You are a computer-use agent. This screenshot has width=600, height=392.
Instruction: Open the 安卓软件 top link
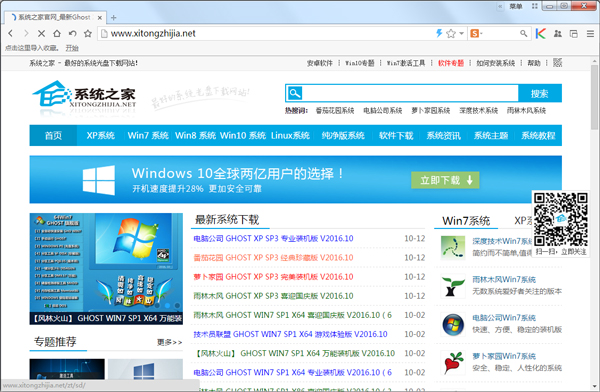[x=320, y=63]
